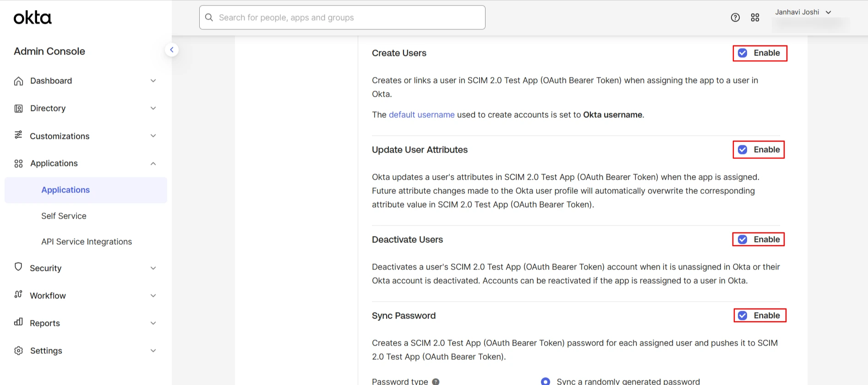This screenshot has height=385, width=868.
Task: Click the Okta logo
Action: (x=33, y=18)
